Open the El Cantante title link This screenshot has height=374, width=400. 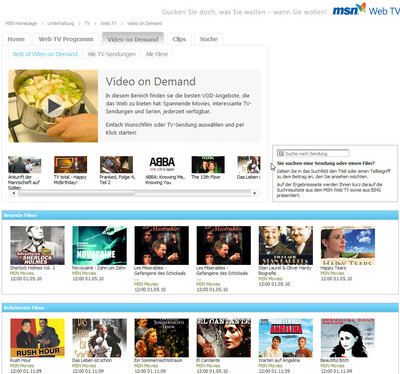pos(208,360)
